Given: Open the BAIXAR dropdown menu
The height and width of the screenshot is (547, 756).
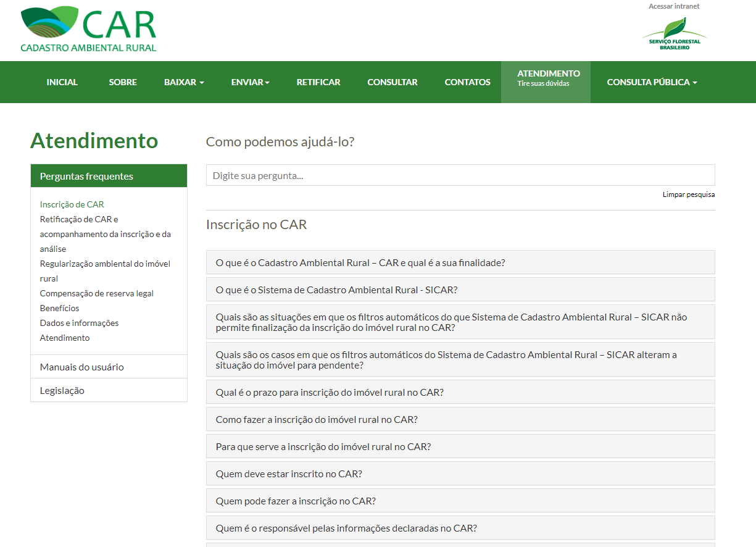Looking at the screenshot, I should pyautogui.click(x=183, y=81).
